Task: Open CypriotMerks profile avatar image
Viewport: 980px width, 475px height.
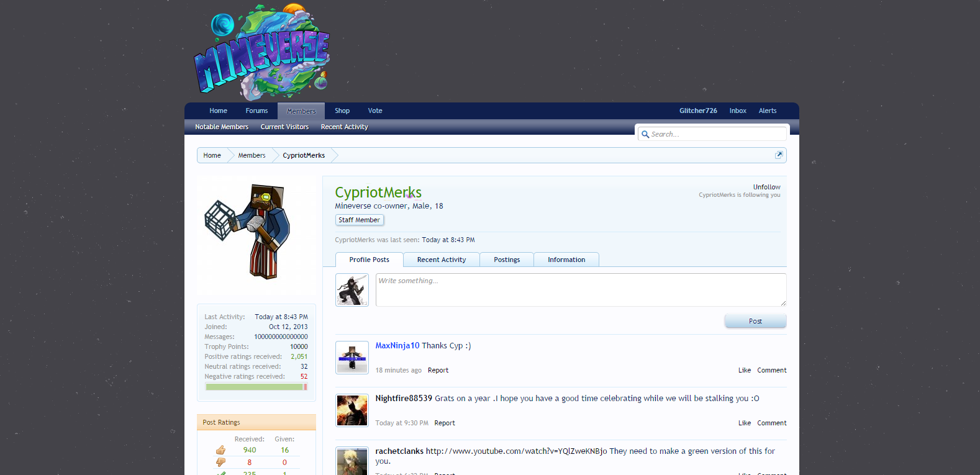Action: coord(256,235)
